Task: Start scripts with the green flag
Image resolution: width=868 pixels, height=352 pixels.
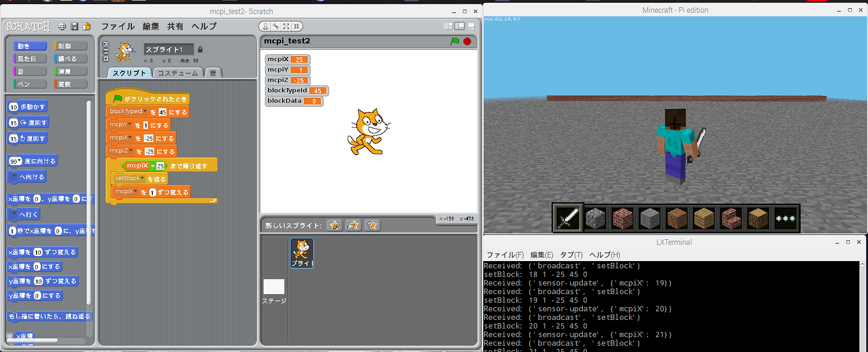Action: click(455, 41)
